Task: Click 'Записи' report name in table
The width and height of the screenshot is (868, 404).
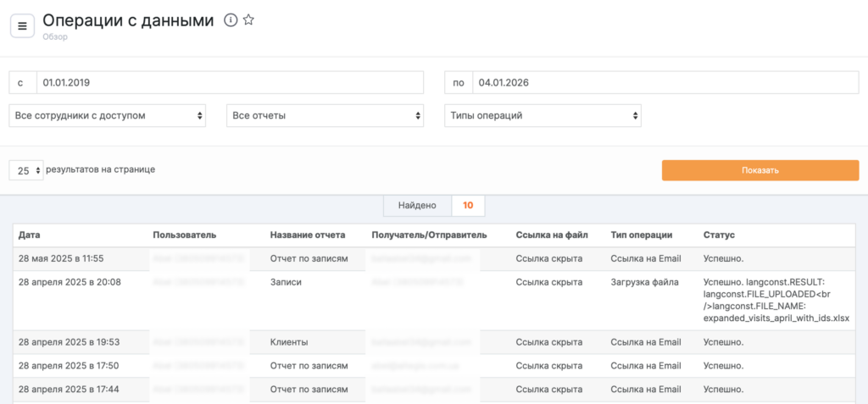Action: click(286, 282)
